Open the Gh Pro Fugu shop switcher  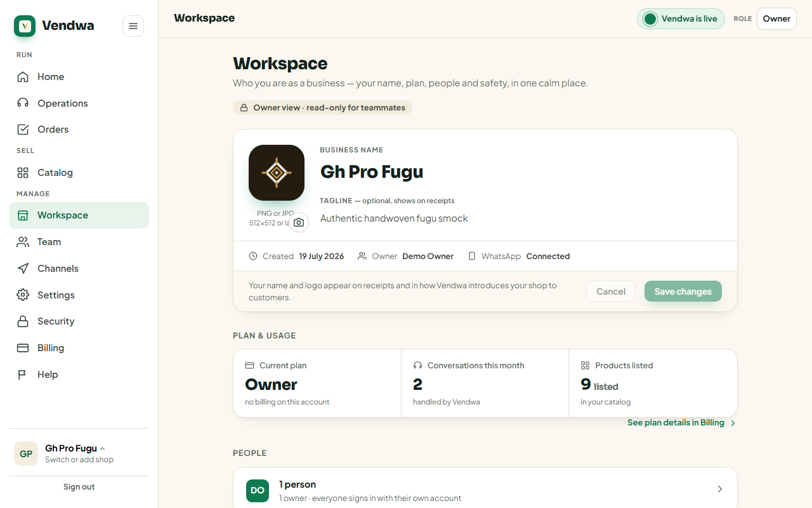pyautogui.click(x=79, y=453)
